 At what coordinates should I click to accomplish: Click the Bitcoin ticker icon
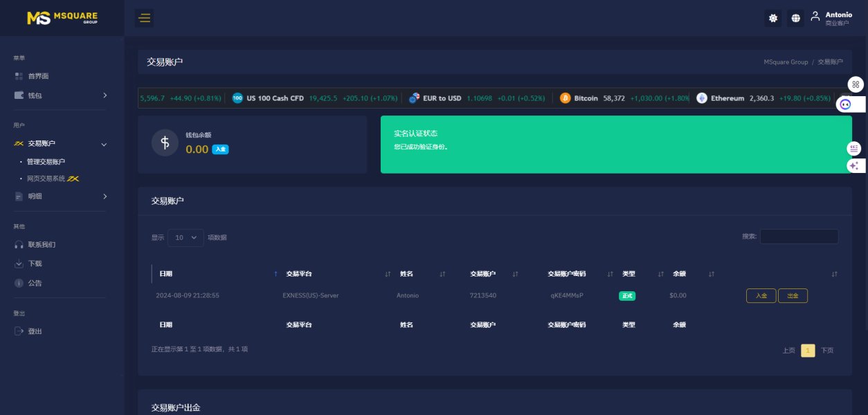click(566, 98)
